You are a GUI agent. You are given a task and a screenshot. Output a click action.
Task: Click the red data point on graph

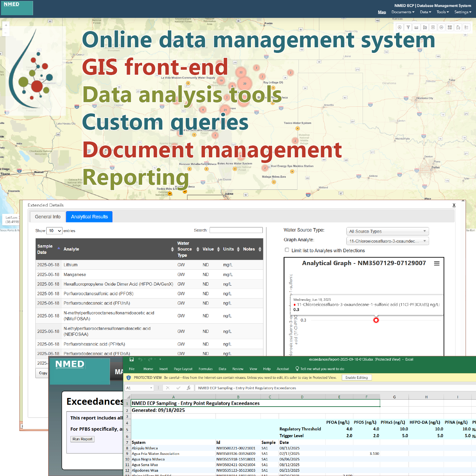coord(376,320)
